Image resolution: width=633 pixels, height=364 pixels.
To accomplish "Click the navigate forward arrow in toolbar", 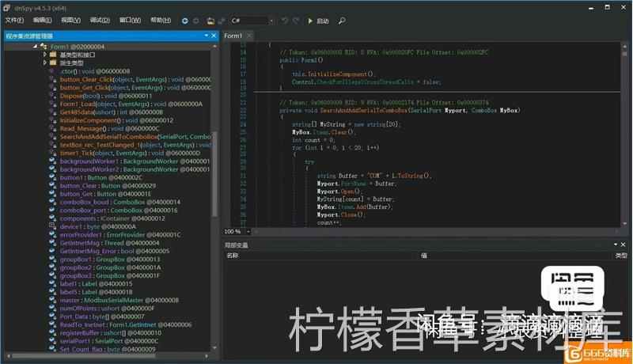I will [196, 21].
